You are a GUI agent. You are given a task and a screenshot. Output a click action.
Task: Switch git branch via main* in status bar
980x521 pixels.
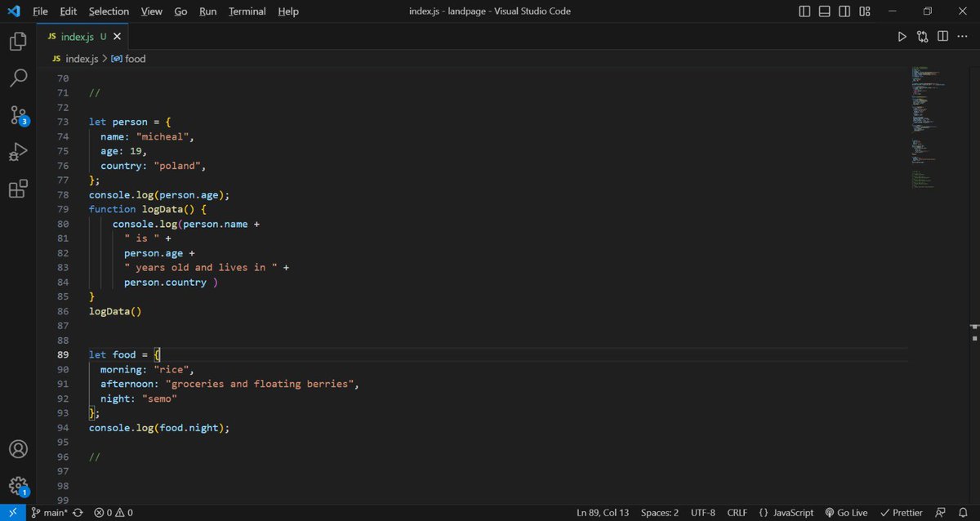point(49,513)
